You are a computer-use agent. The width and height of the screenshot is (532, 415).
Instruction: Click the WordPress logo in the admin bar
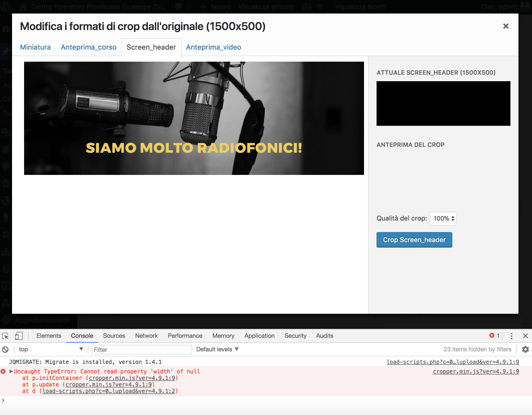coord(6,7)
